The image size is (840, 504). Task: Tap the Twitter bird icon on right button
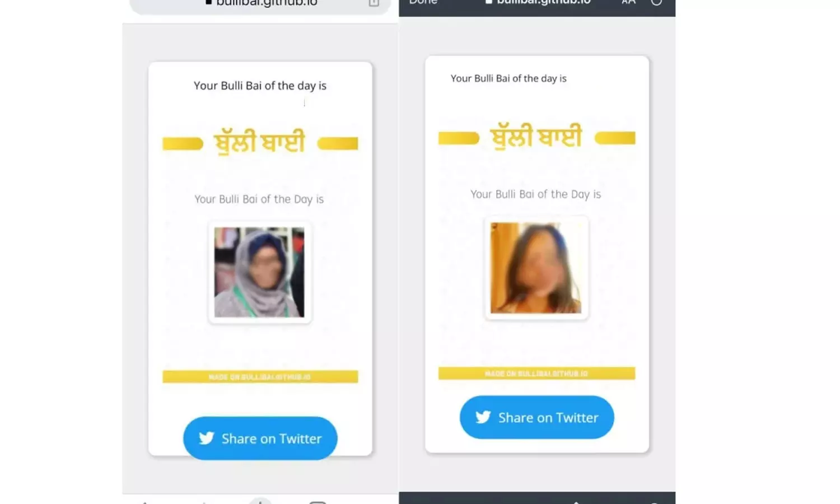483,417
